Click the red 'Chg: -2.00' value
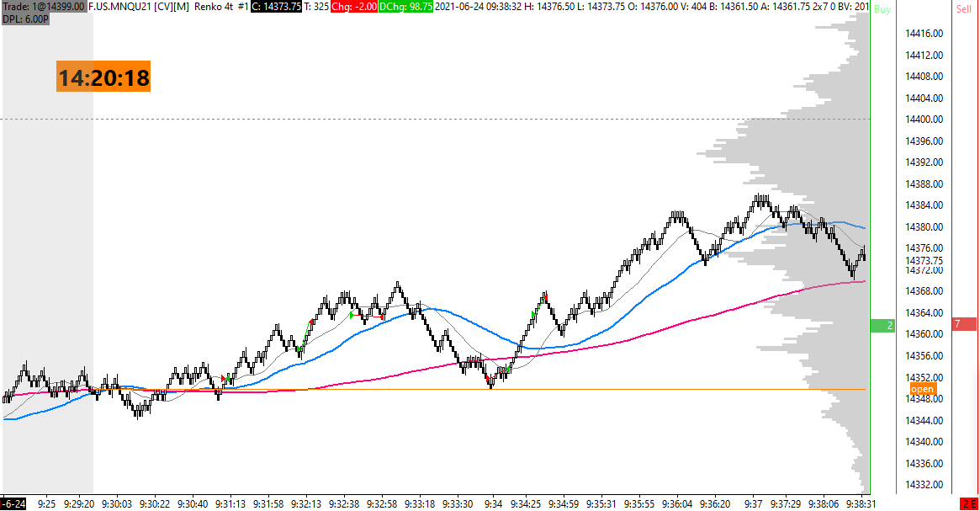980x511 pixels. (354, 7)
